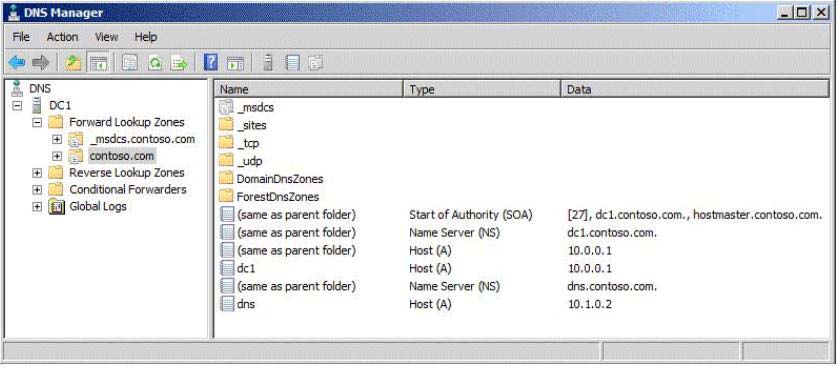Click the gray Forward arrow in toolbar
The image size is (839, 368).
41,63
